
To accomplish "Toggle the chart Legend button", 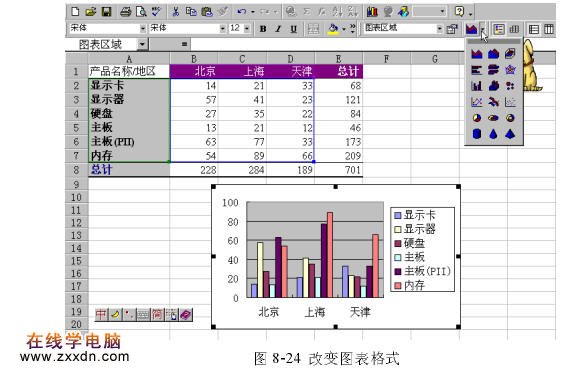I will coord(498,29).
